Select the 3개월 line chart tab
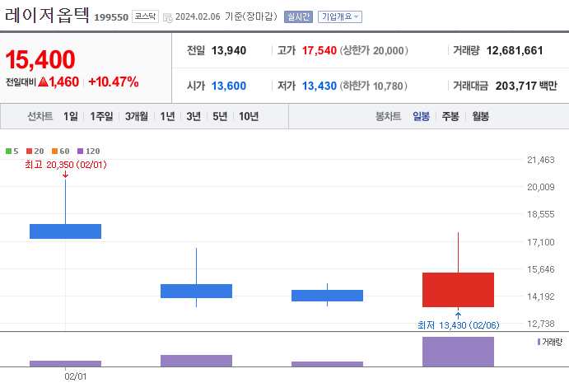 point(137,116)
